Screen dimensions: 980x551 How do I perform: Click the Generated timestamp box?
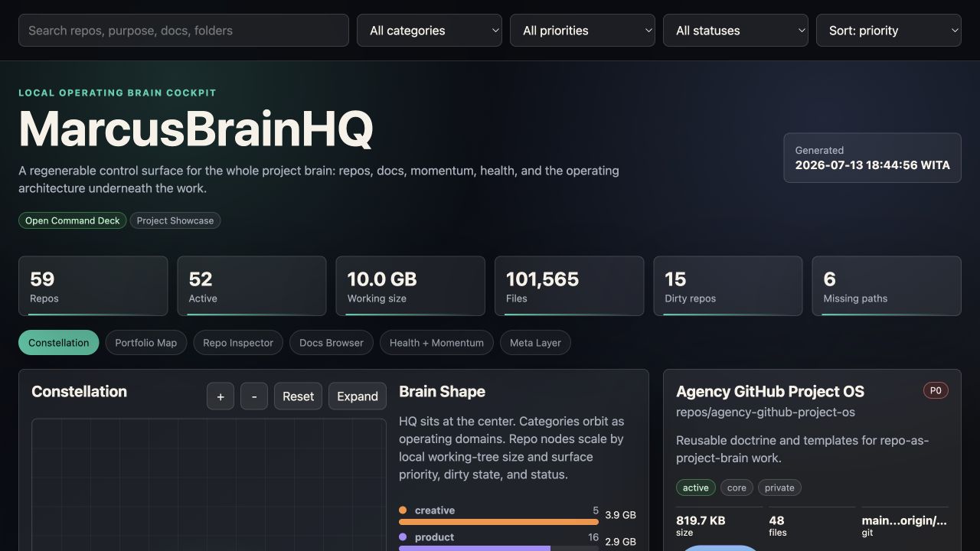[873, 158]
